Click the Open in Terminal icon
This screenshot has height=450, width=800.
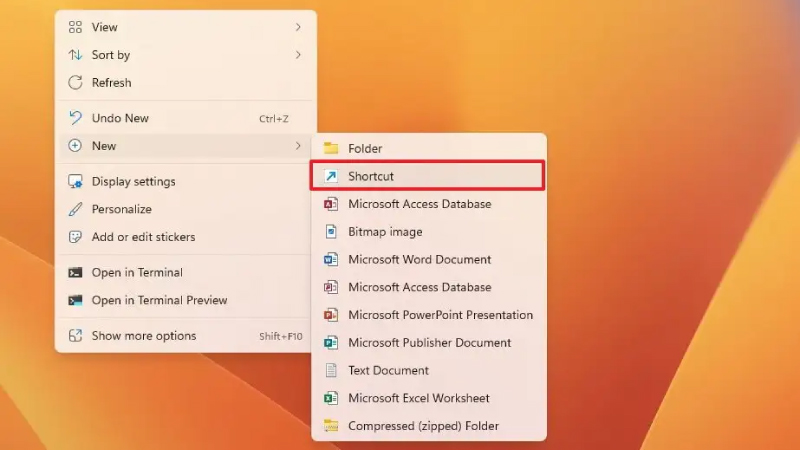click(x=75, y=272)
